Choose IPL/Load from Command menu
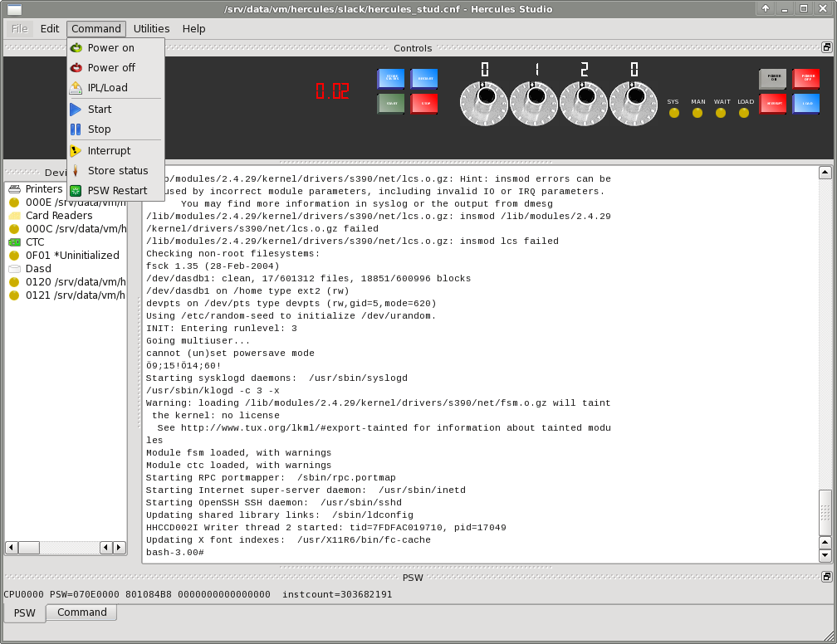Screen dimensions: 837x644 [x=116, y=87]
